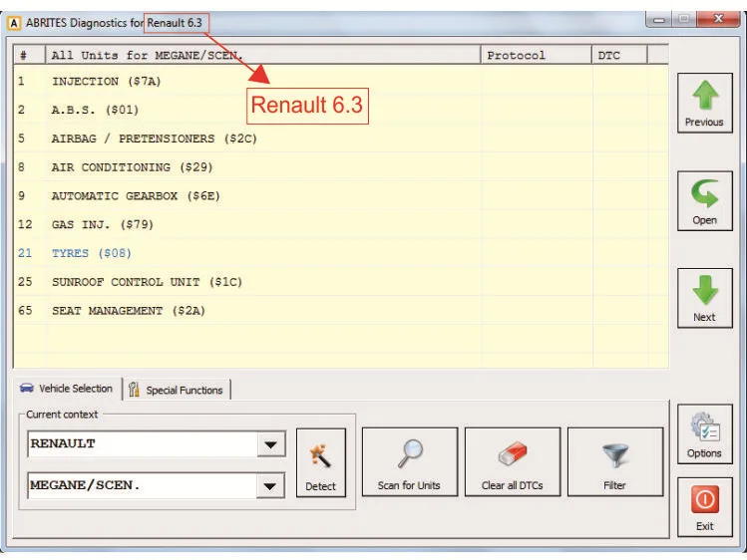747x560 pixels.
Task: Click the Previous up-arrow button
Action: [704, 103]
